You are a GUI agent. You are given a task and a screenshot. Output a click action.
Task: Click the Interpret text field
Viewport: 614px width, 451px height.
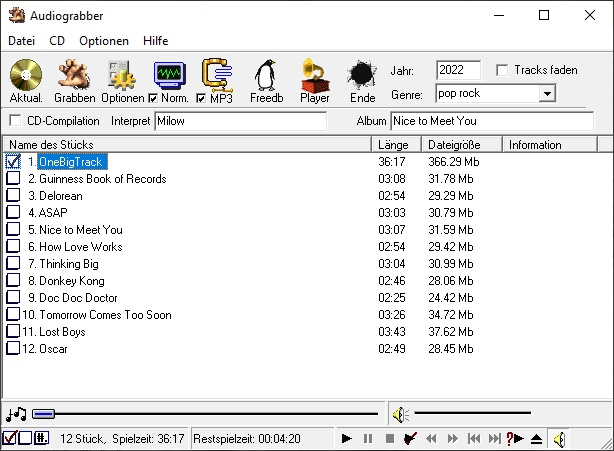240,121
